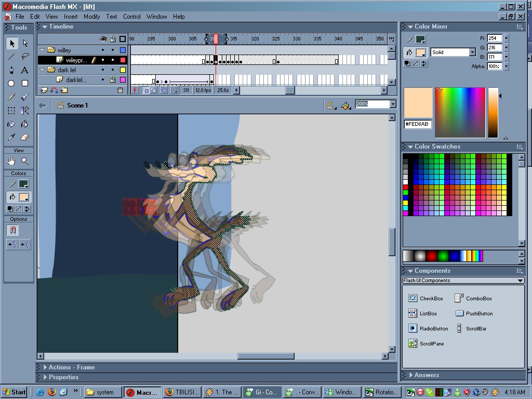Image resolution: width=532 pixels, height=399 pixels.
Task: Pick the Rectangle tool
Action: tap(25, 84)
